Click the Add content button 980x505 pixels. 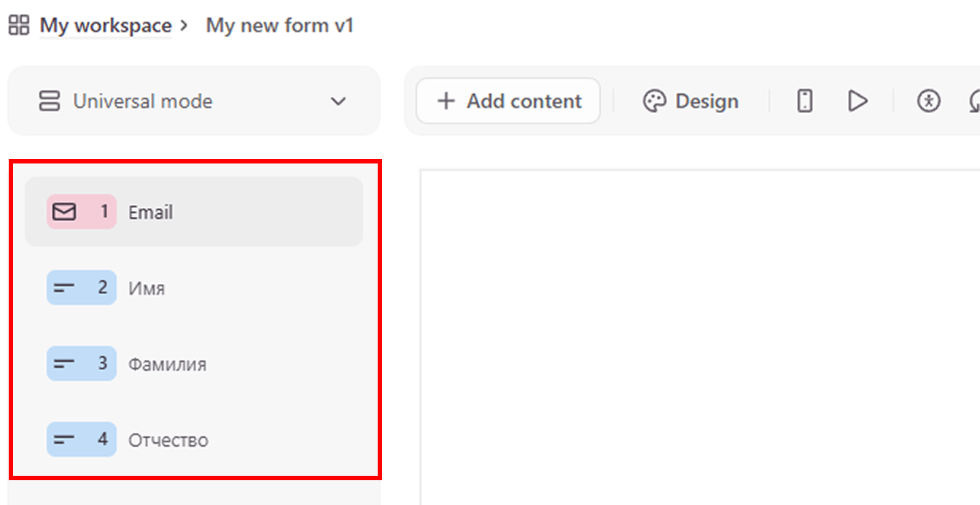point(508,101)
